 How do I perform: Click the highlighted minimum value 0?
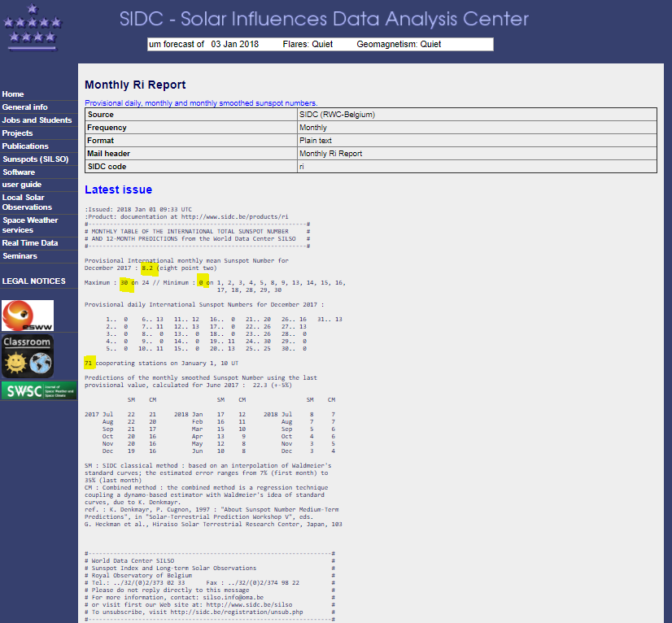[201, 283]
